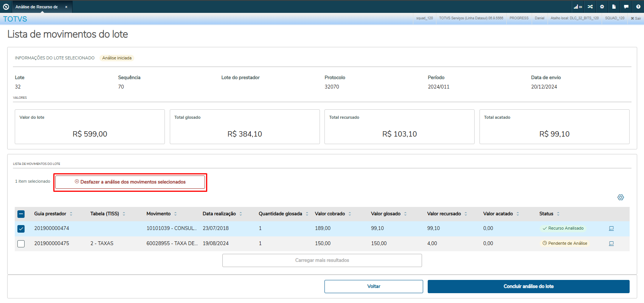
Task: Sort by Valor recursado column arrows
Action: pos(466,214)
